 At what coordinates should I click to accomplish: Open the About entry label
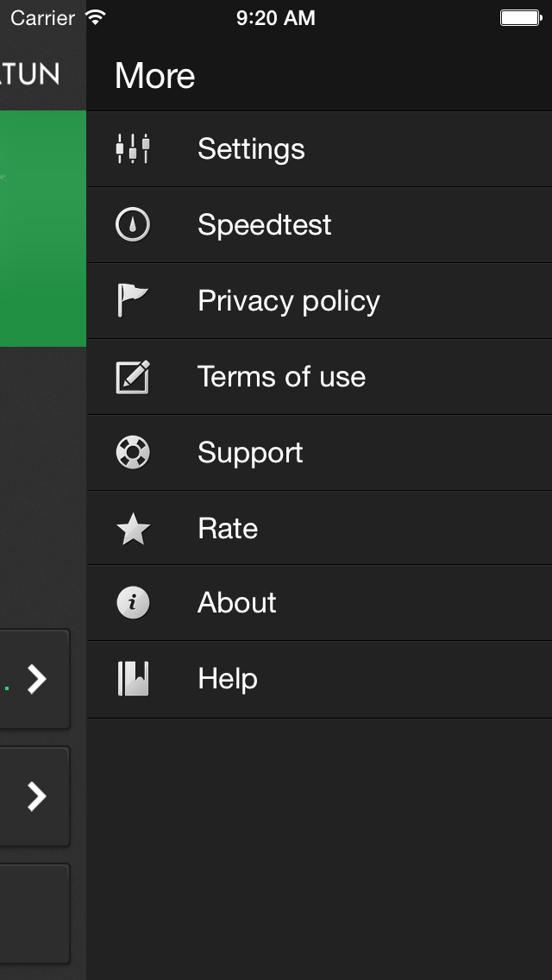point(236,603)
